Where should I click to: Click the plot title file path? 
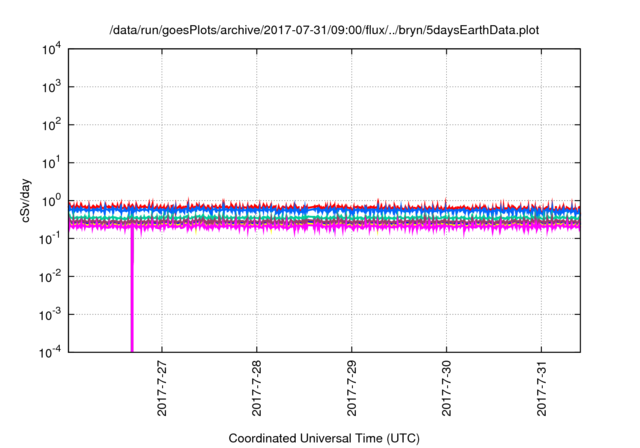coord(324,30)
